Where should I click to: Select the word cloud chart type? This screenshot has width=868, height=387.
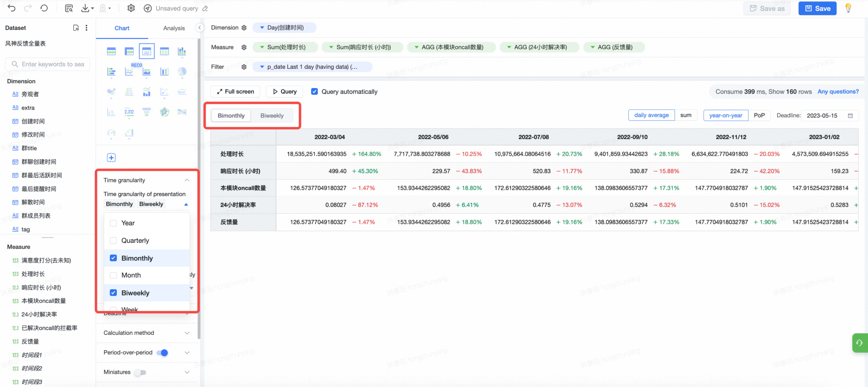click(182, 92)
